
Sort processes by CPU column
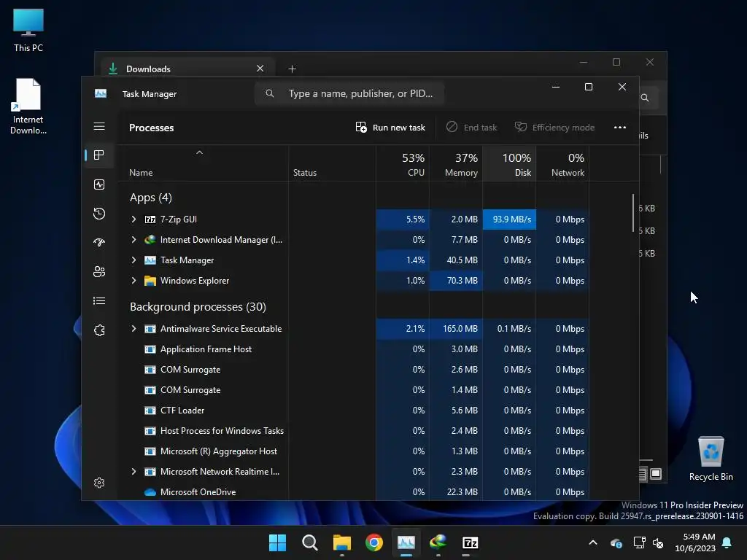click(x=403, y=164)
